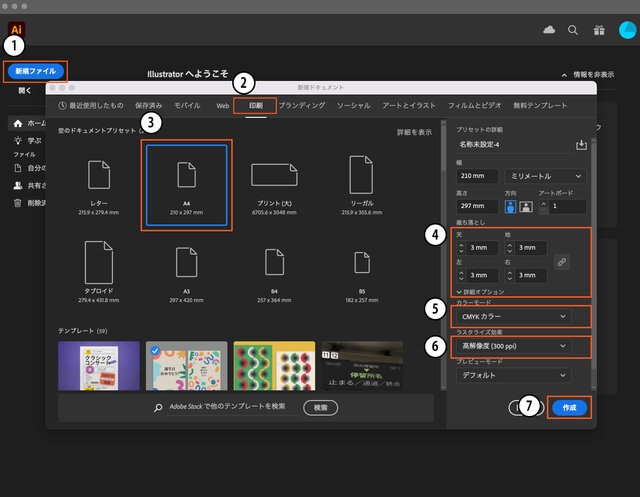Switch to アートとイラスト tab
This screenshot has height=497, width=640.
pos(409,106)
